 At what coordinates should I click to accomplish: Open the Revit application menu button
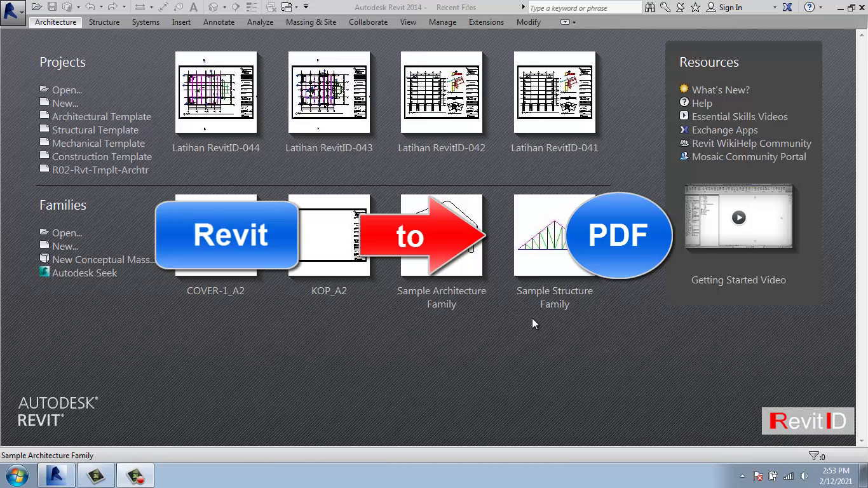pyautogui.click(x=13, y=13)
